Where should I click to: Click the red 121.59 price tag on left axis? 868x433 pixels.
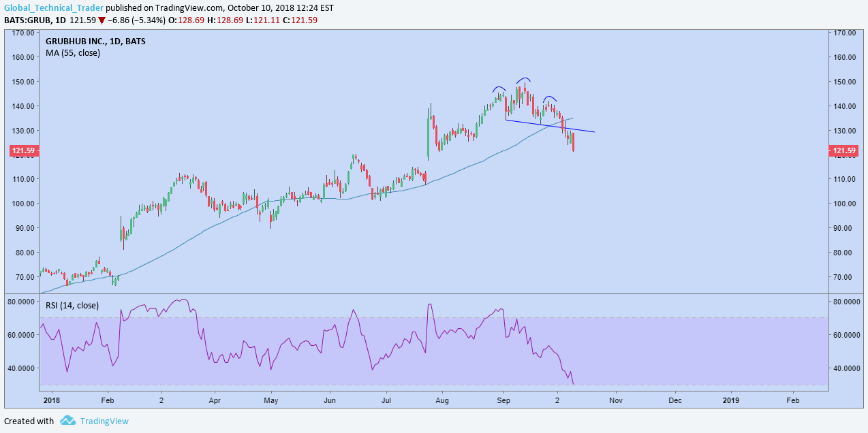coord(22,151)
